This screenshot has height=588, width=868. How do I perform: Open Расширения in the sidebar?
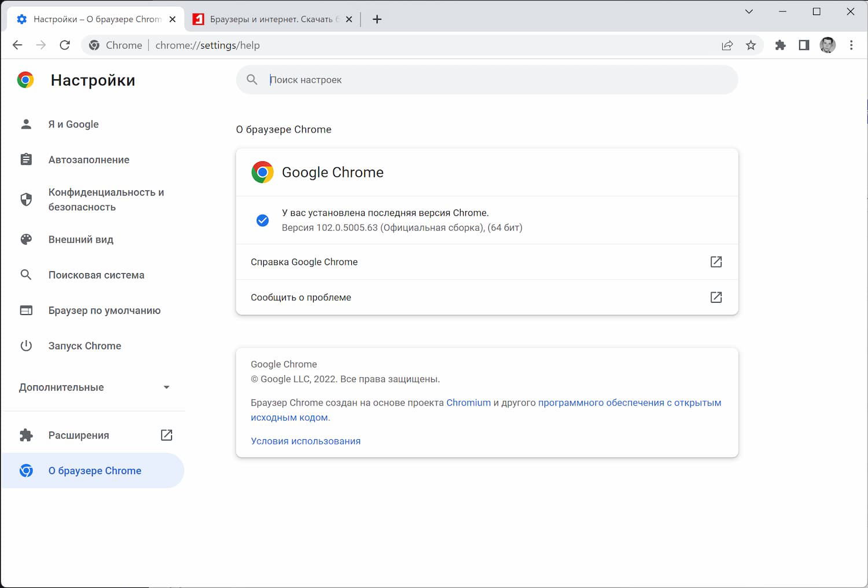coord(79,435)
